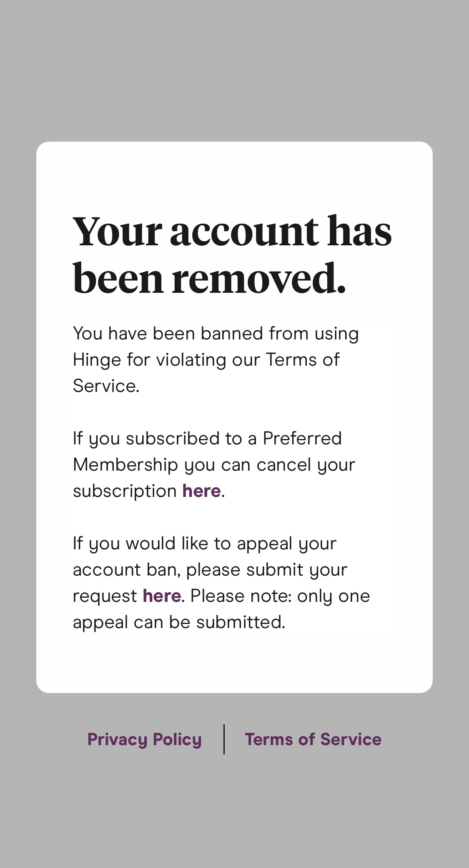This screenshot has height=868, width=469.
Task: Click the "account ban, please submit your" line
Action: click(x=210, y=570)
